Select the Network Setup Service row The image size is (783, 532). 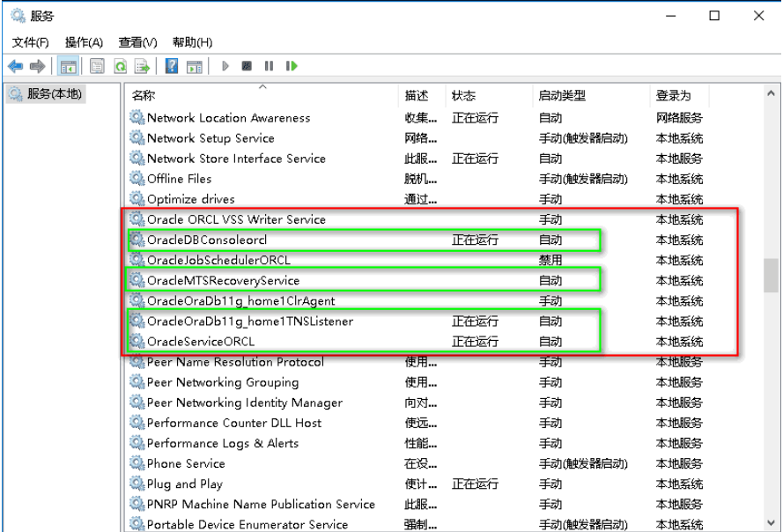click(x=417, y=138)
